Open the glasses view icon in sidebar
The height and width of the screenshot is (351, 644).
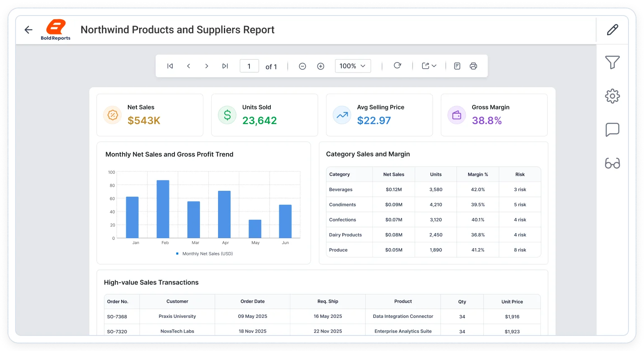coord(613,163)
